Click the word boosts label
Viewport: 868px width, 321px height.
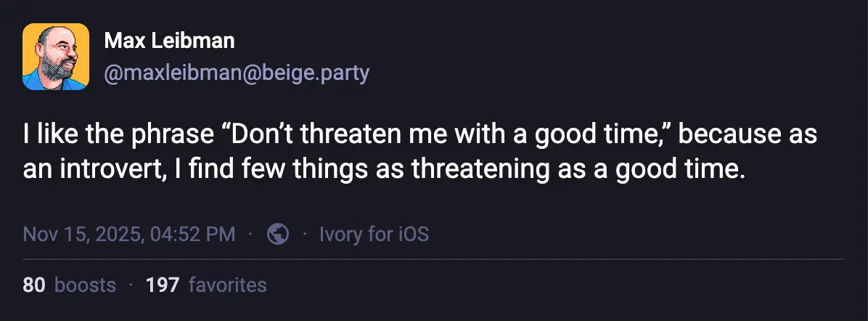pos(86,285)
